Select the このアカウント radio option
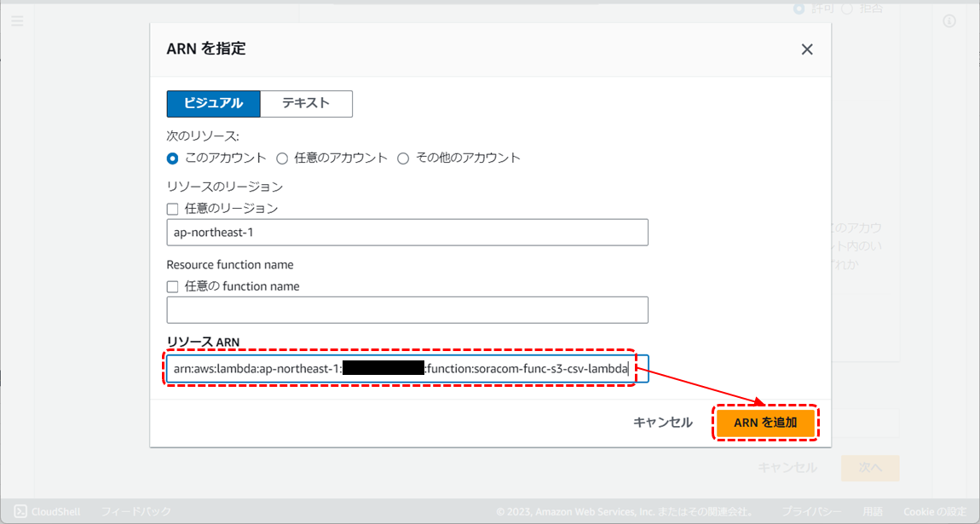This screenshot has width=980, height=524. point(172,158)
